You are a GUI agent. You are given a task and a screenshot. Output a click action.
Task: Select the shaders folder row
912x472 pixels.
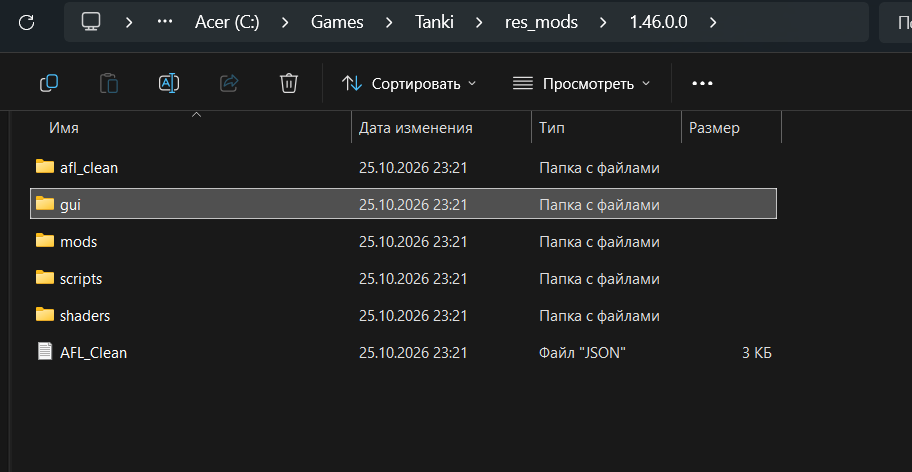[x=403, y=316]
